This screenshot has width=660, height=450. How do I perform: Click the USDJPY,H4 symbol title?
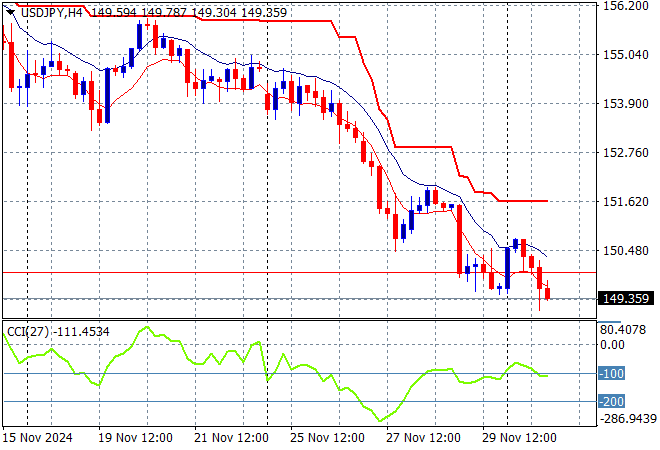click(x=47, y=12)
